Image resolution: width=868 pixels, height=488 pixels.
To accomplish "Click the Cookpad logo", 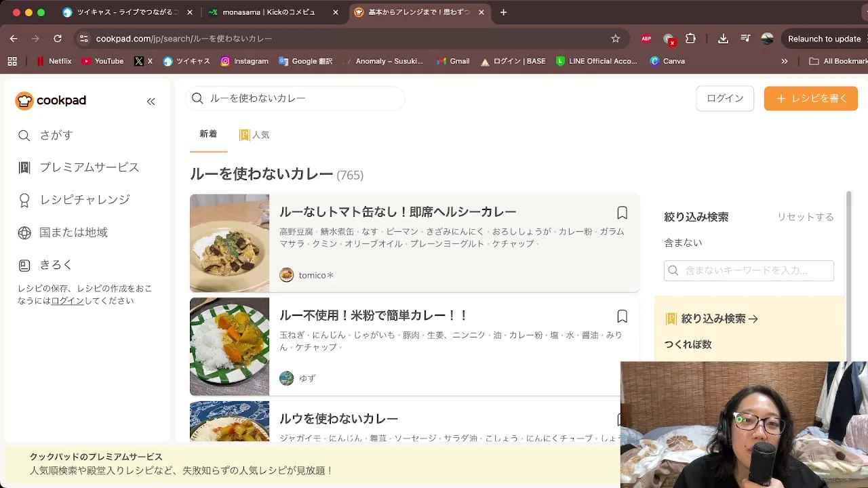I will [x=51, y=100].
